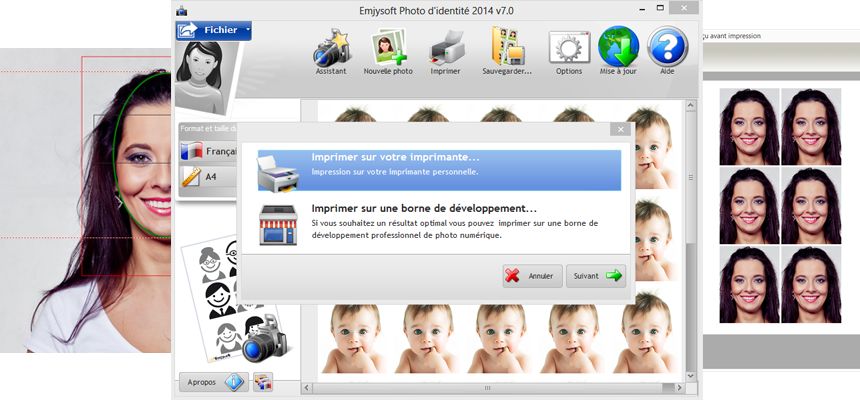This screenshot has width=860, height=400.
Task: Select the Français format entry
Action: click(x=209, y=151)
